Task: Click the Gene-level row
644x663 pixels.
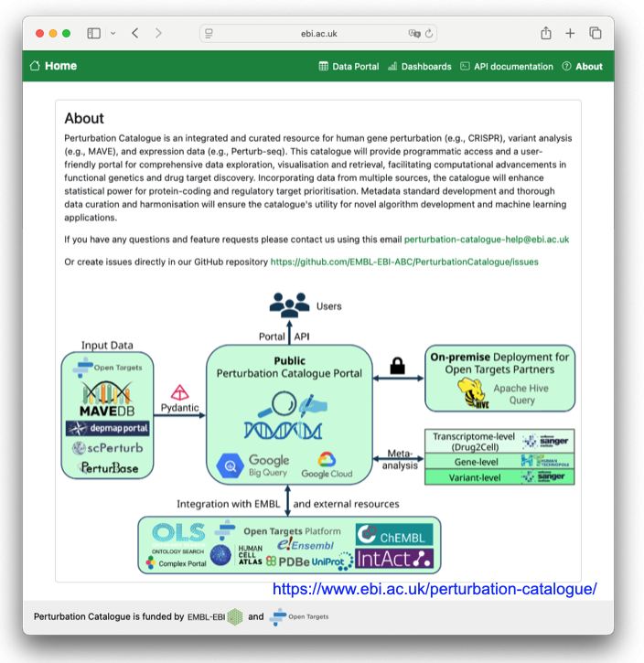Action: [499, 462]
